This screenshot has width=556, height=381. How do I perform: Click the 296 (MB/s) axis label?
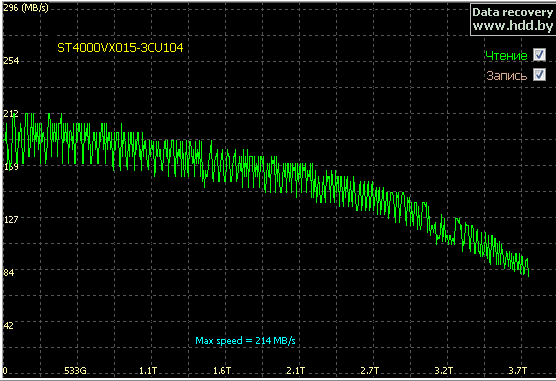pyautogui.click(x=26, y=7)
